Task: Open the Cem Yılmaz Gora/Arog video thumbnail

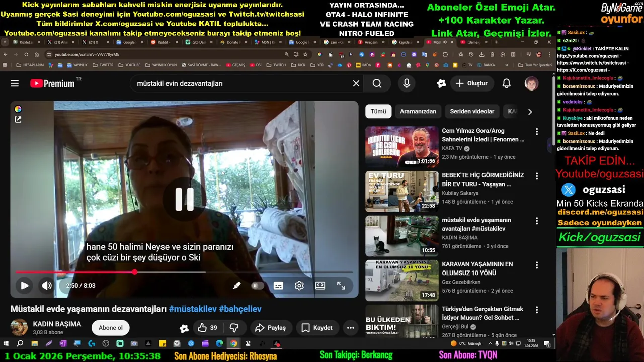Action: [x=401, y=146]
